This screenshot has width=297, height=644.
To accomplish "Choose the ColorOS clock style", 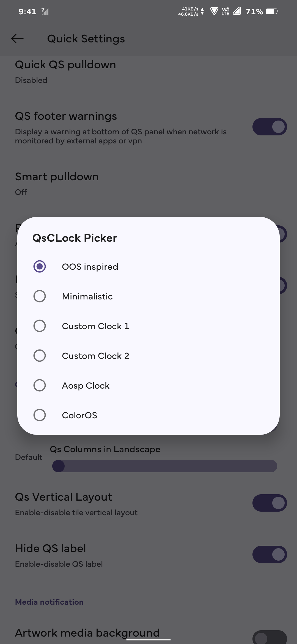I will click(40, 415).
